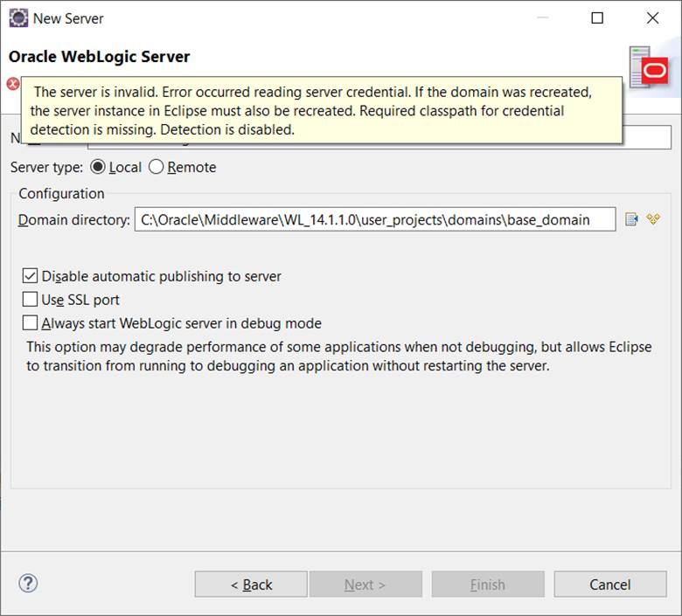Viewport: 682px width, 616px height.
Task: Click the debug mode performance note text
Action: pyautogui.click(x=339, y=356)
